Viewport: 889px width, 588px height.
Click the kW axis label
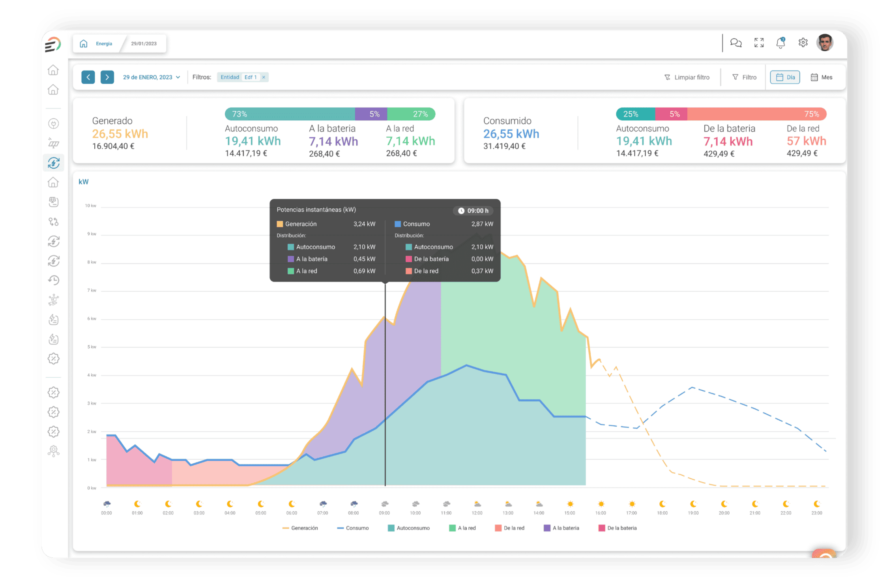[x=83, y=182]
